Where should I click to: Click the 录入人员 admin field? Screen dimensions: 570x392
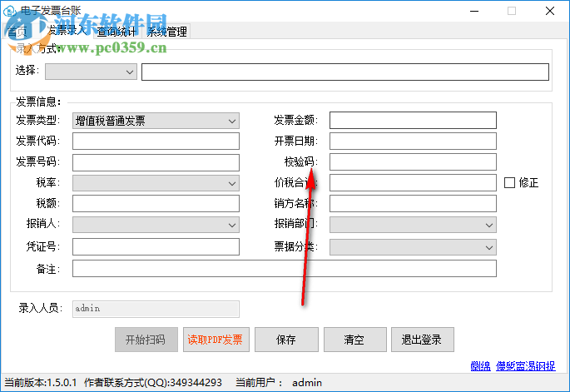pos(156,309)
